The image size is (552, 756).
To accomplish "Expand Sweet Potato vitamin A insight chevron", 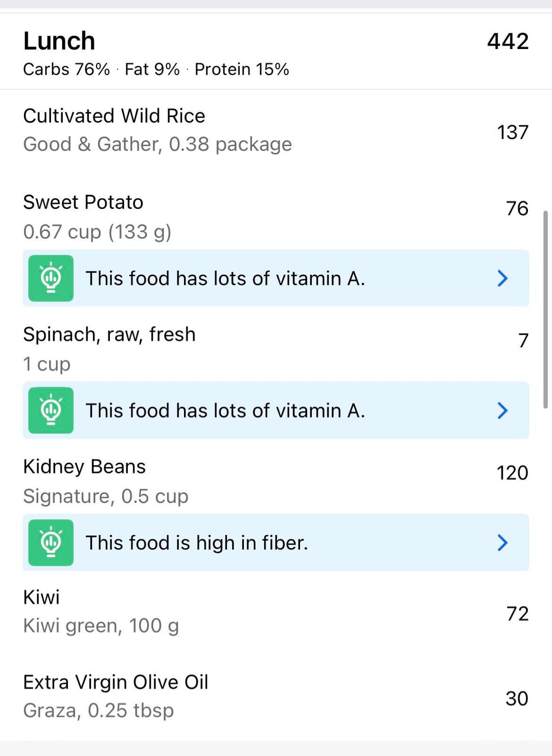I will coord(502,278).
